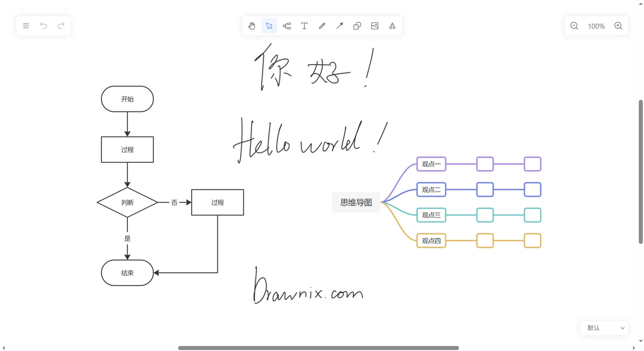This screenshot has width=644, height=351.
Task: Choose the Pencil drawing tool
Action: point(322,26)
